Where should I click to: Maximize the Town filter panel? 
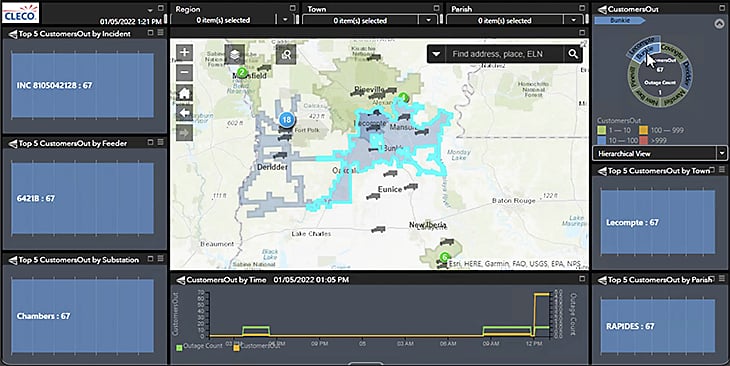(x=436, y=8)
